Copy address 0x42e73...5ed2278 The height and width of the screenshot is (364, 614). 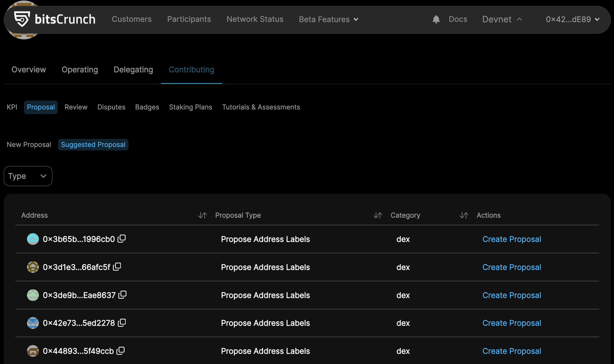click(122, 322)
